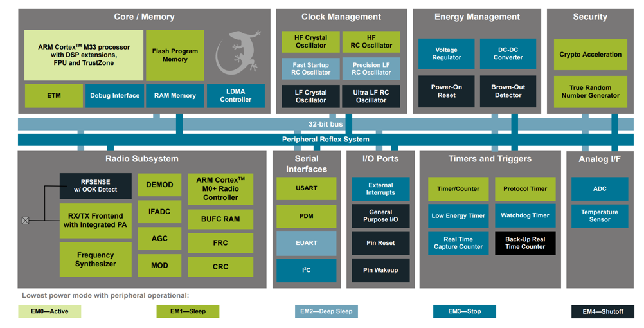Select the Frequency Synthesizer block
The width and height of the screenshot is (644, 328).
point(95,259)
